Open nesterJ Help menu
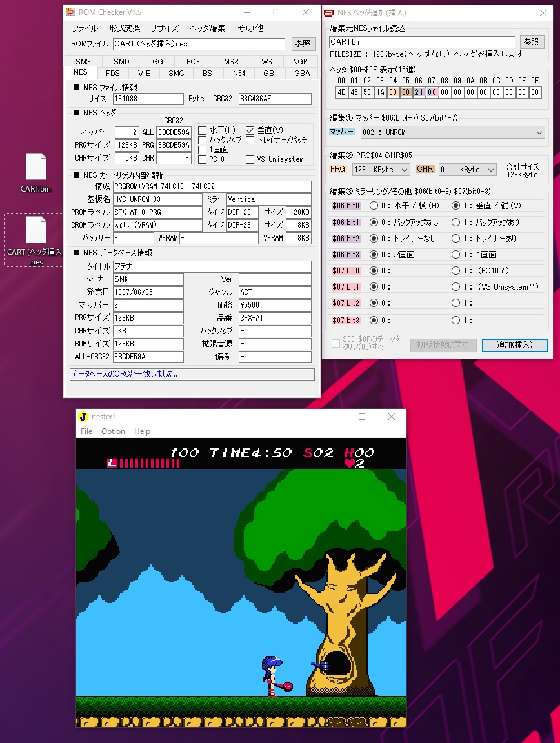 142,431
